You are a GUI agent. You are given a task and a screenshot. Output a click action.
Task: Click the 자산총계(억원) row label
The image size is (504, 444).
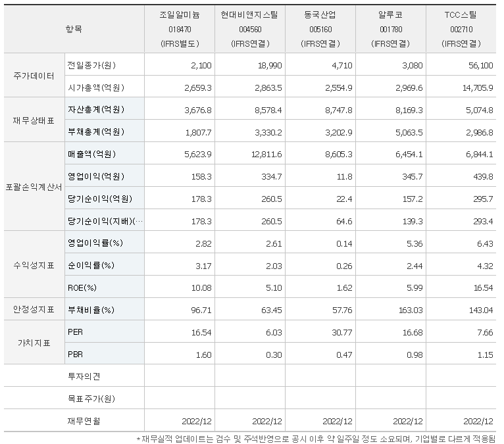96,110
